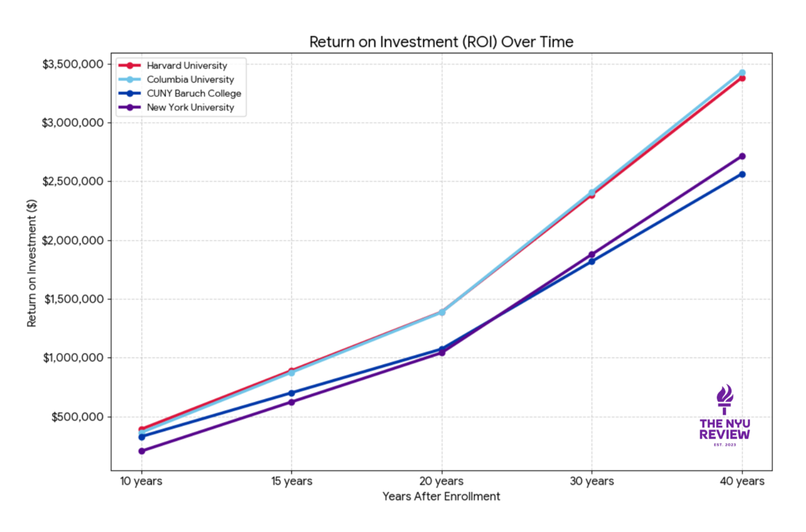Viewport: 806px width, 532px height.
Task: Click 'THE NYU REVIEW' logo text
Action: [x=725, y=429]
